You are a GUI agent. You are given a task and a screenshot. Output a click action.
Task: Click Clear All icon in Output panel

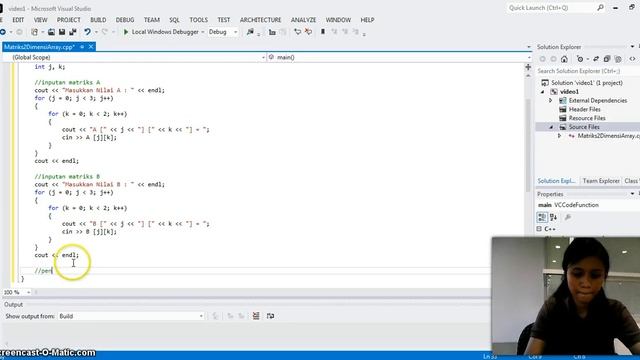(x=256, y=316)
